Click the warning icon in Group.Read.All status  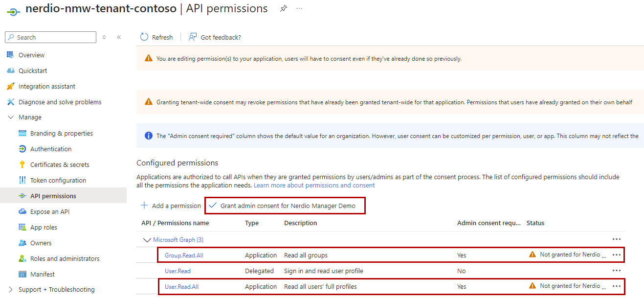(x=533, y=255)
